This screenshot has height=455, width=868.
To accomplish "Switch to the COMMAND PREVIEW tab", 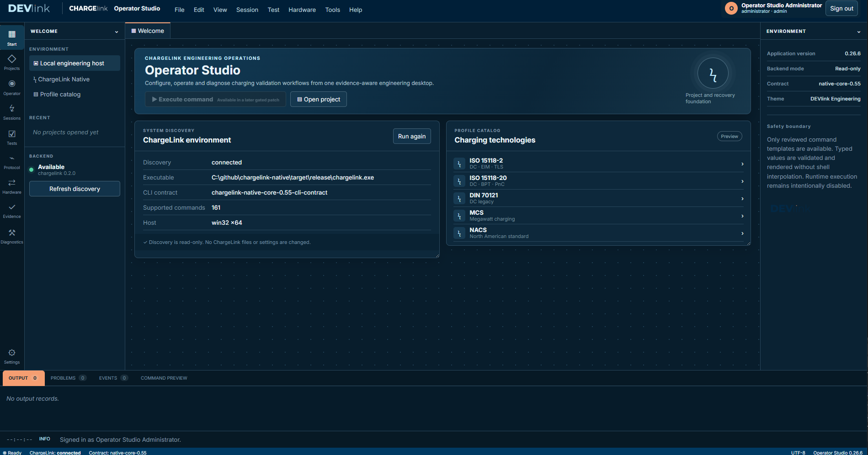I will (x=164, y=378).
